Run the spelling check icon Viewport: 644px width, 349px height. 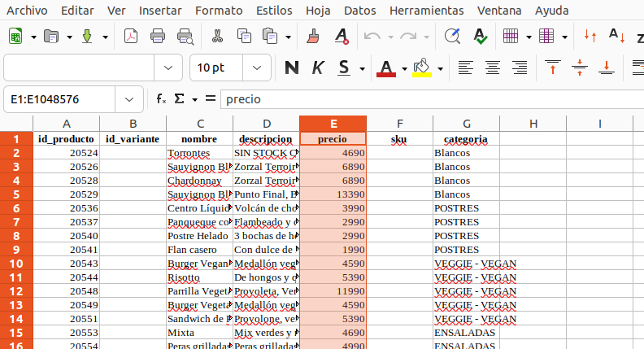point(481,37)
